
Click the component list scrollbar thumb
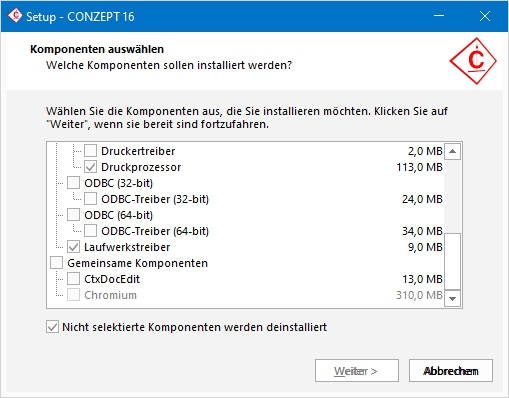pyautogui.click(x=452, y=261)
